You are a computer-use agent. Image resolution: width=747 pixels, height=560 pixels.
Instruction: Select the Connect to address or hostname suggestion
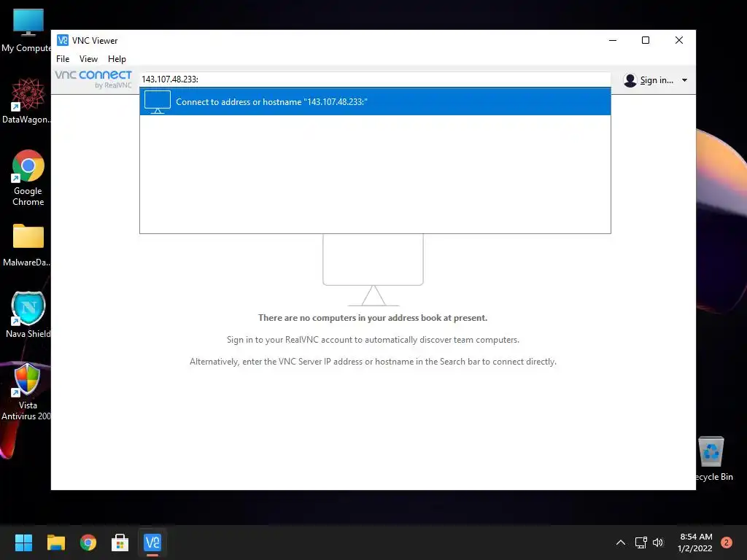pos(375,101)
